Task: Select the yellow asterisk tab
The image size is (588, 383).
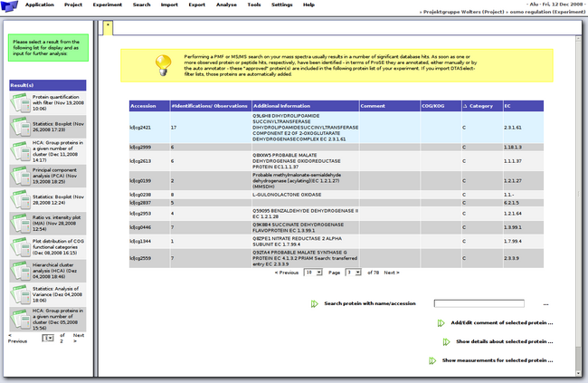Action: point(108,28)
